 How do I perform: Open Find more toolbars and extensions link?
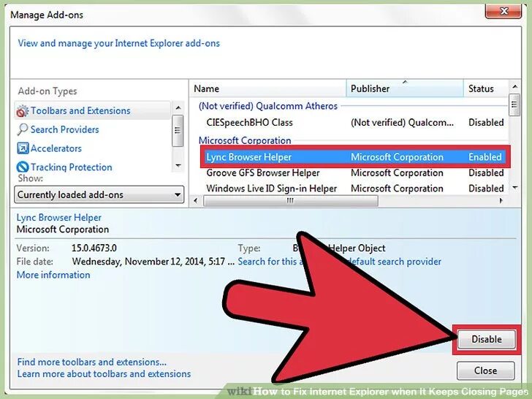tap(91, 362)
